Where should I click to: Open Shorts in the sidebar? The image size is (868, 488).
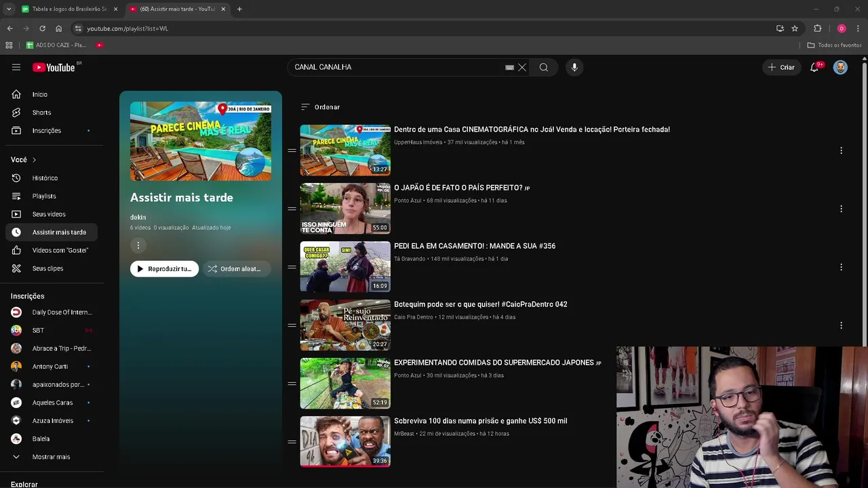(52, 113)
